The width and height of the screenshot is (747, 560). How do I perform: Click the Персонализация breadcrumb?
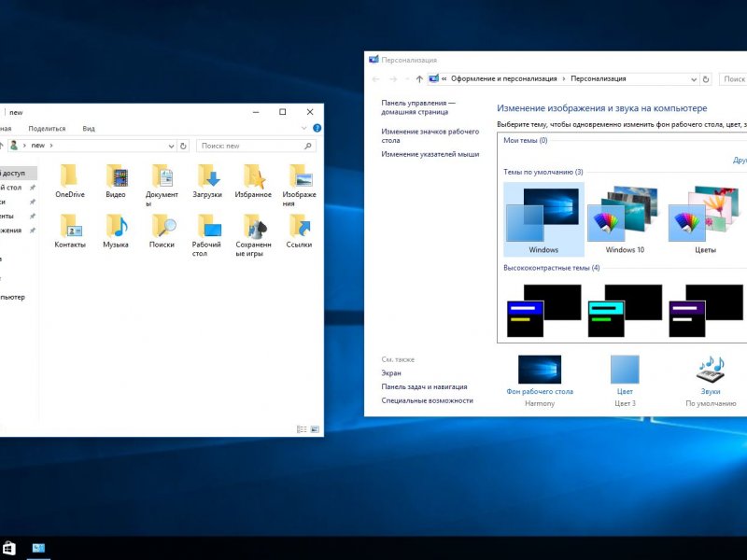pos(599,78)
